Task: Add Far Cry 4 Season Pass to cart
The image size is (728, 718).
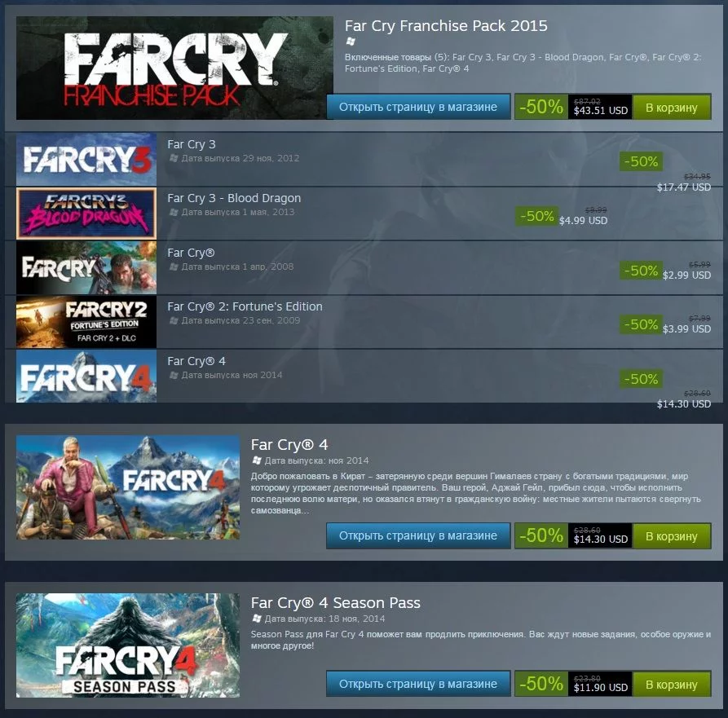Action: tap(672, 684)
